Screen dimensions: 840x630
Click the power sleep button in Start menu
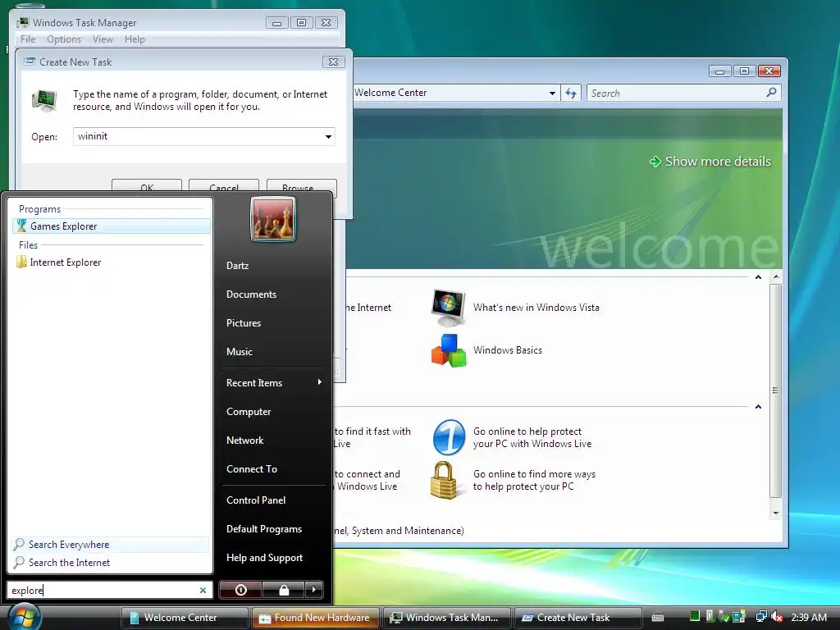[x=240, y=590]
